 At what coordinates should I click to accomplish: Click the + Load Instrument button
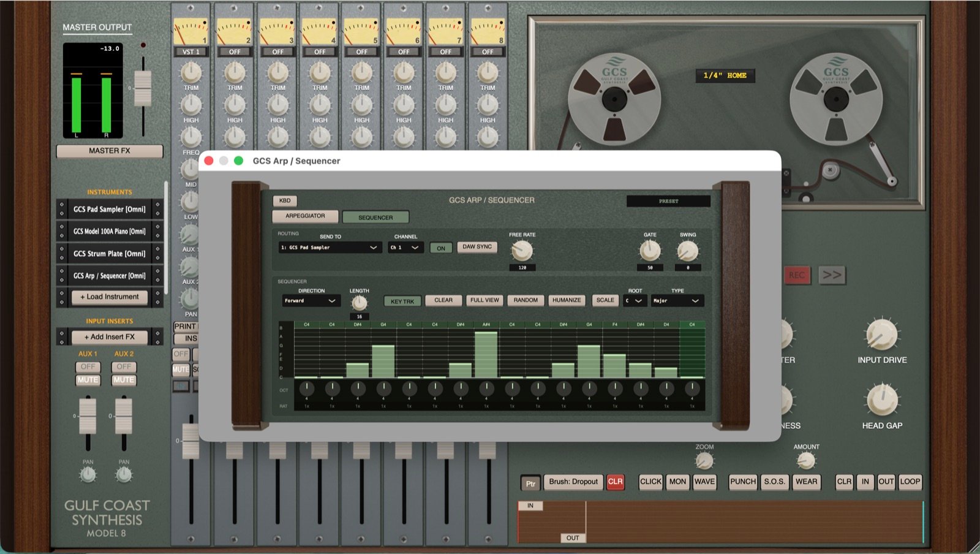tap(110, 297)
